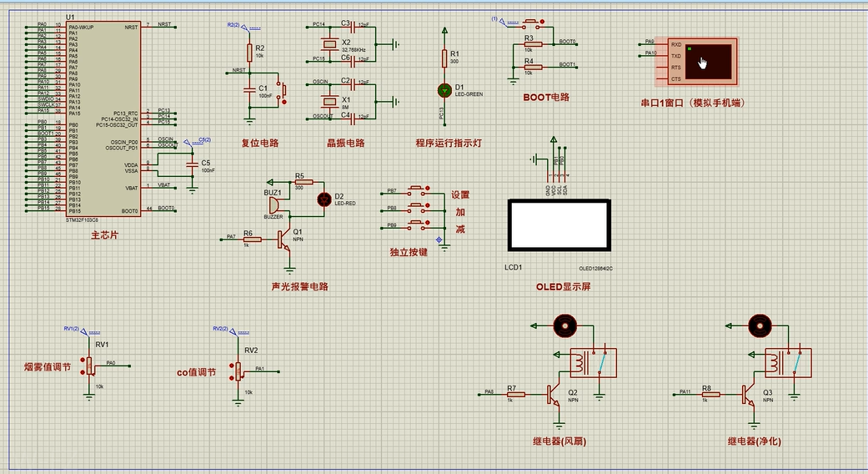Screen dimensions: 868x474
Task: Click the R2(2) voltage probe marker
Action: (243, 26)
